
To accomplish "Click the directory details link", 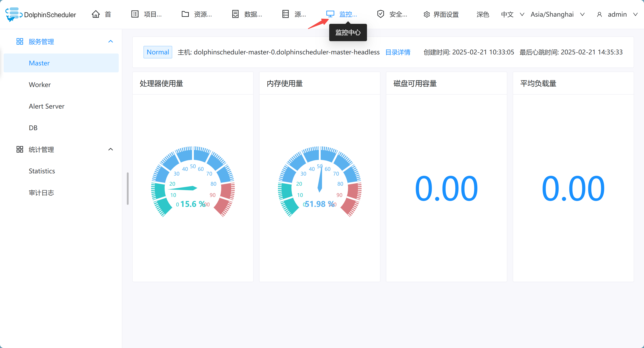I will pyautogui.click(x=398, y=52).
